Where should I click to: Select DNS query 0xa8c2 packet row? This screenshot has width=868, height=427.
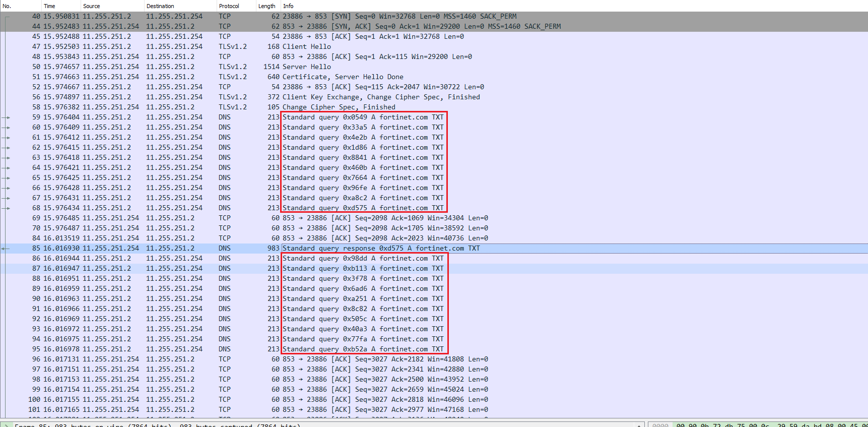pyautogui.click(x=434, y=198)
